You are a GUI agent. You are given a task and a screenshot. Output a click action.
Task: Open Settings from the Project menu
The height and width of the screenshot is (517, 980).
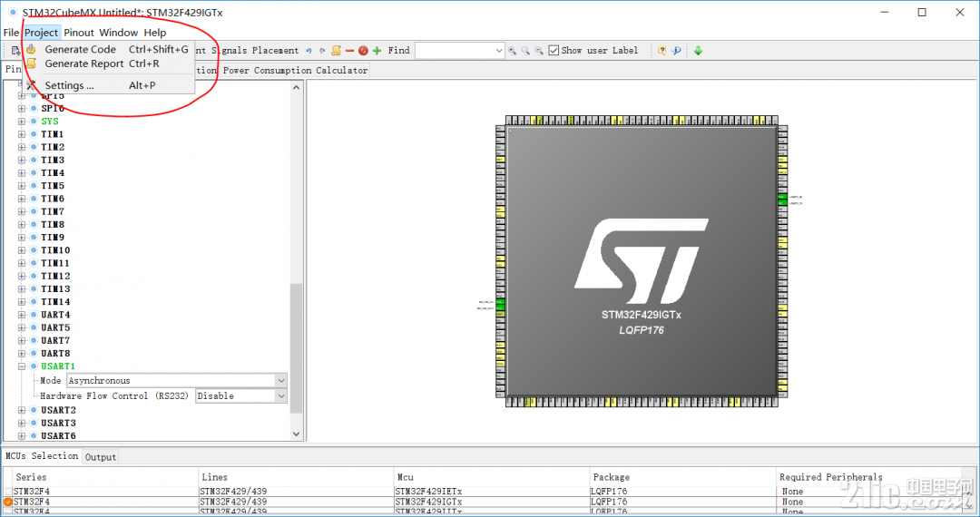[107, 85]
